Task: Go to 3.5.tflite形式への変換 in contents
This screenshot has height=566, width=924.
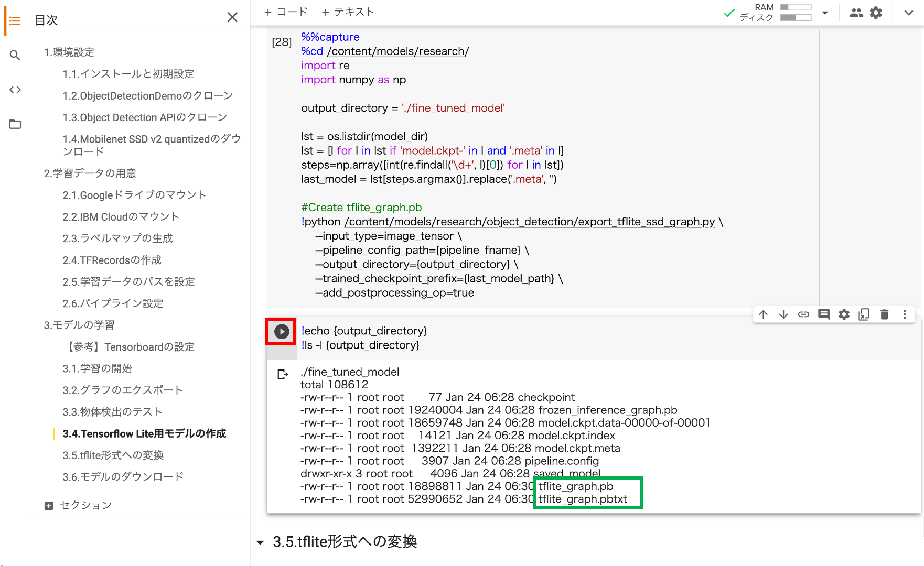Action: (113, 455)
